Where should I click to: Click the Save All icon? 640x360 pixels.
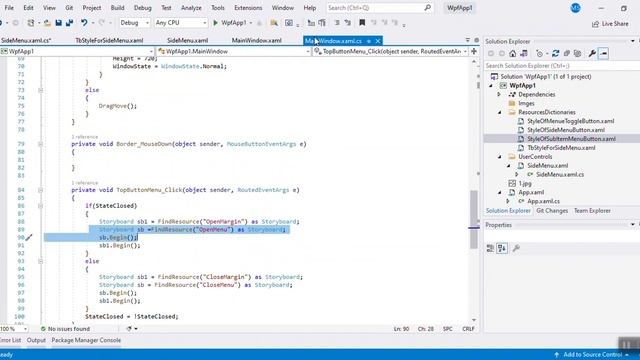(x=69, y=23)
